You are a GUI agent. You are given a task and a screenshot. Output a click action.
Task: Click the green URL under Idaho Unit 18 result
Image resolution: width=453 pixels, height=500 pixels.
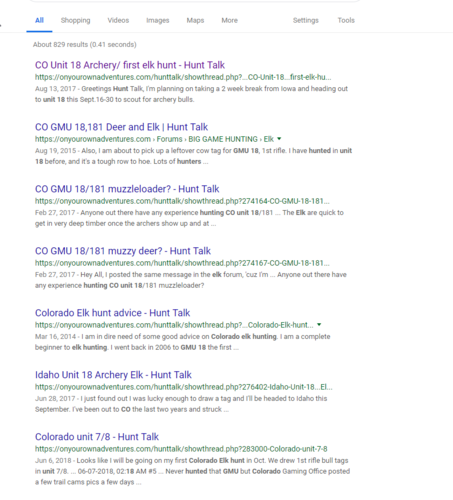(184, 387)
